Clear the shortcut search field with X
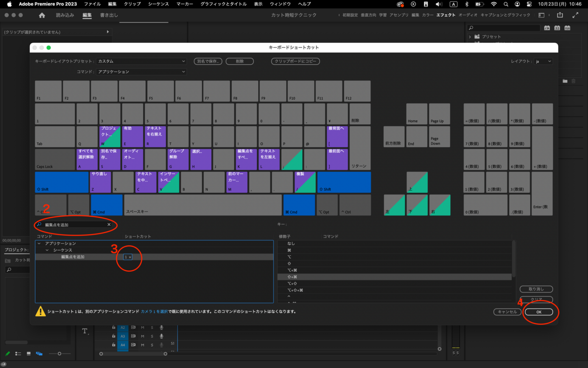588x368 pixels. click(x=109, y=225)
